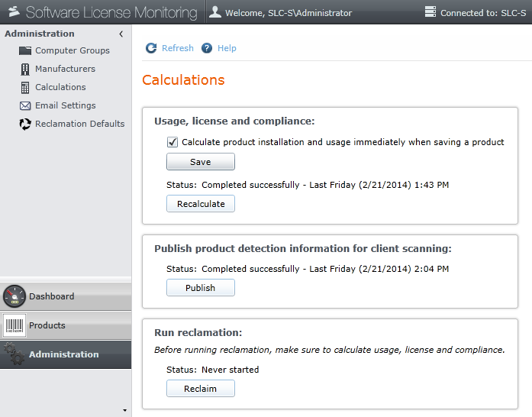The image size is (532, 417).
Task: Switch to the Dashboard section
Action: (x=52, y=296)
